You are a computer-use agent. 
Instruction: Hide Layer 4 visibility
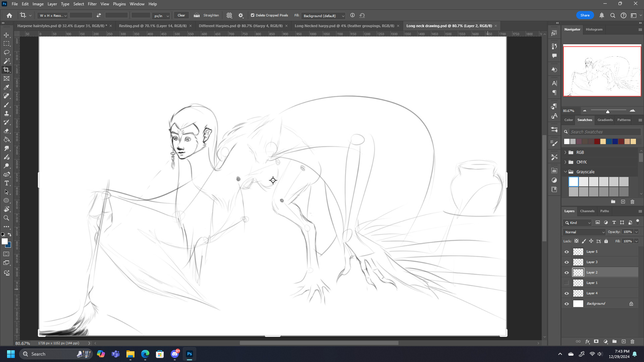567,293
